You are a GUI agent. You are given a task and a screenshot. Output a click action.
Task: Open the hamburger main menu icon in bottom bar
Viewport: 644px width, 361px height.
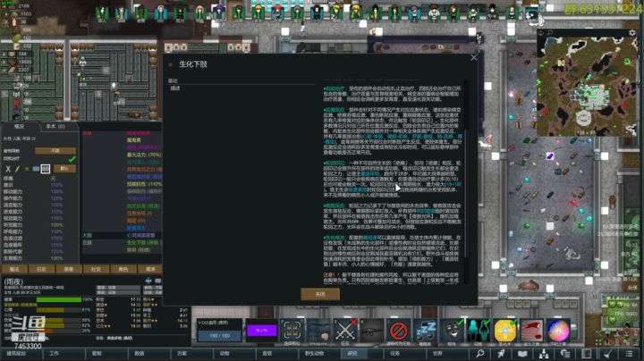(629, 354)
